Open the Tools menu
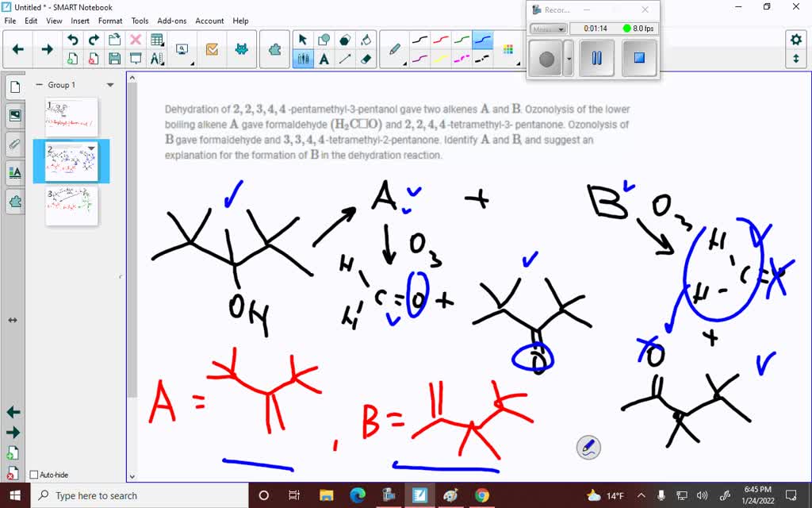This screenshot has width=812, height=508. pos(140,21)
